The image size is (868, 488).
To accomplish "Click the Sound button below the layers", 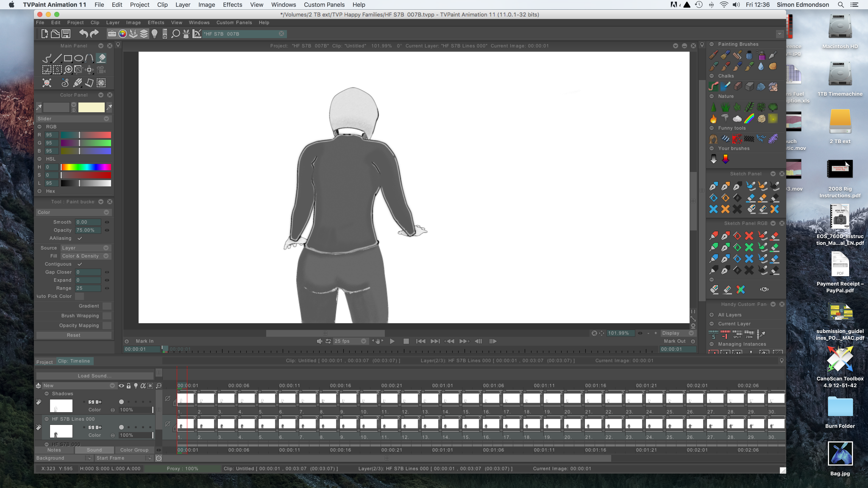I will (94, 450).
